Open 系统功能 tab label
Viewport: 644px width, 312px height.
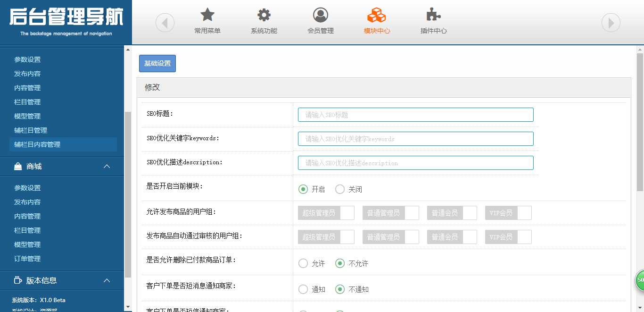coord(264,31)
